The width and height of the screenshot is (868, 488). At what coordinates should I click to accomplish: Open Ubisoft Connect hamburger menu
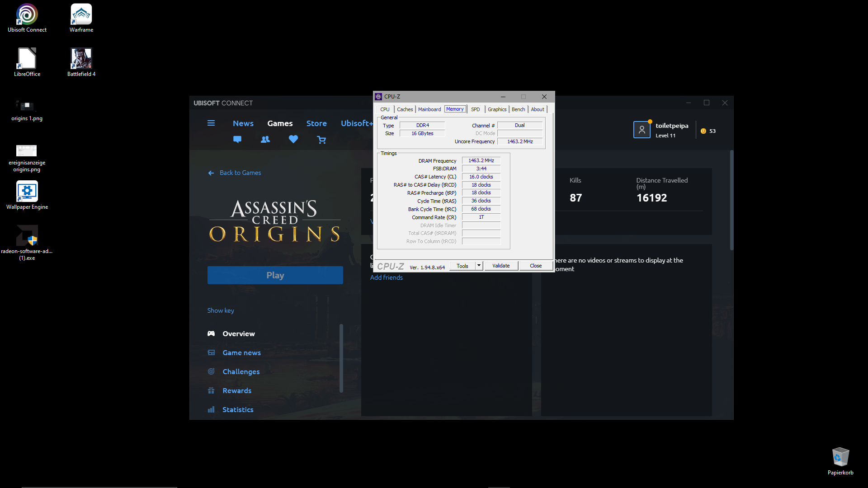211,123
